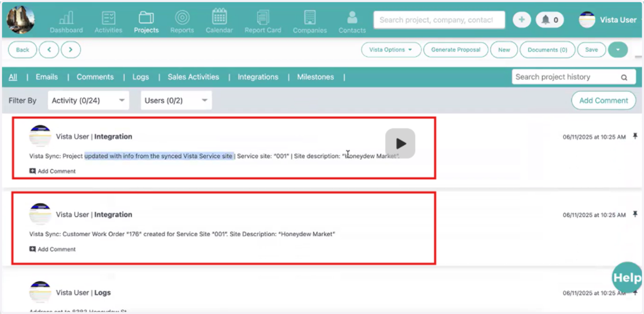This screenshot has width=644, height=314.
Task: Expand the teal arrow next to Save
Action: pos(618,50)
